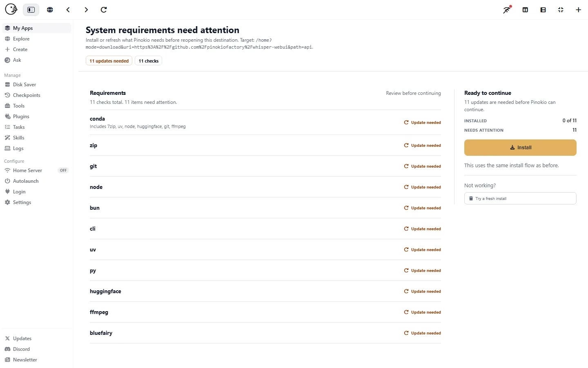Open Disk Saver
This screenshot has width=588, height=368.
click(x=36, y=85)
